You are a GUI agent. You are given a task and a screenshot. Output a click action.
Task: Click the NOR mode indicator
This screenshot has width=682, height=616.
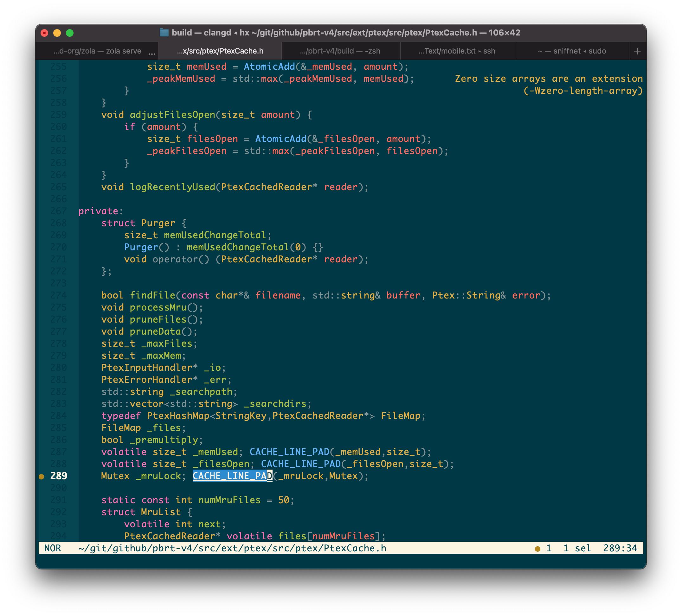pos(53,548)
